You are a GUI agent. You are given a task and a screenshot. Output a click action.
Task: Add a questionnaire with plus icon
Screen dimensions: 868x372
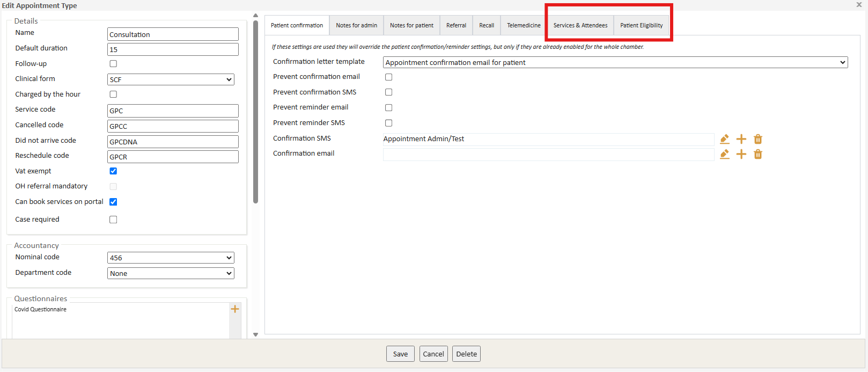coord(235,309)
